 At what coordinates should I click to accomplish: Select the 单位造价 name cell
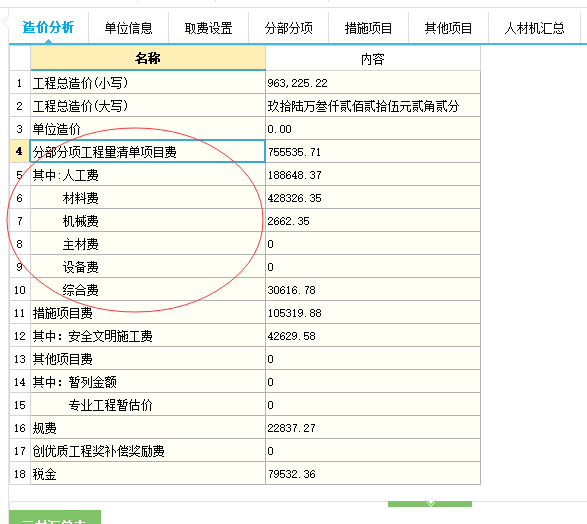coord(148,129)
